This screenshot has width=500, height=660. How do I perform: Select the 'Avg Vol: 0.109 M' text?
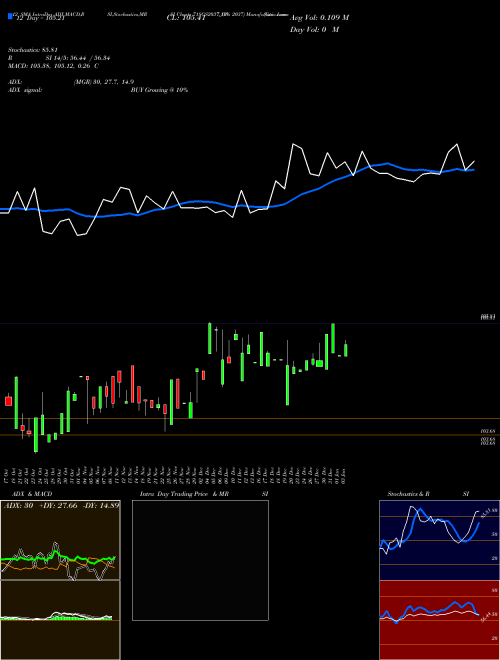pyautogui.click(x=319, y=18)
